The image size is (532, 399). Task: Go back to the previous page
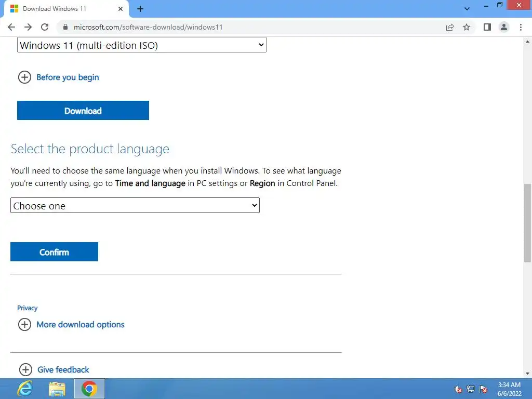tap(11, 27)
